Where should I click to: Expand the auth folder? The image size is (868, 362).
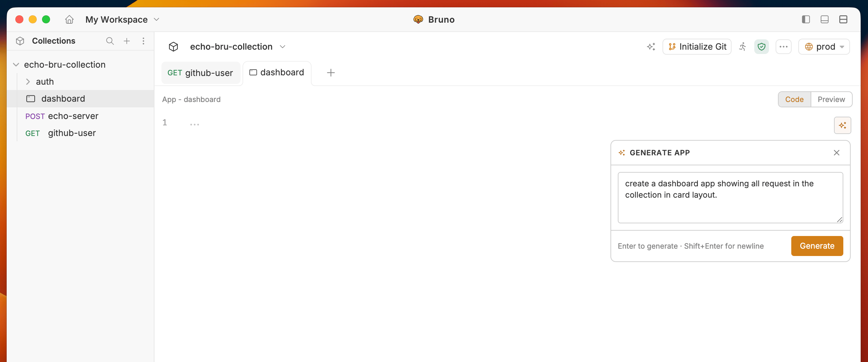(x=28, y=82)
